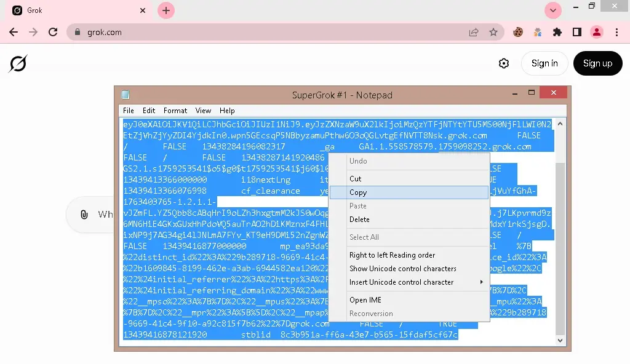
Task: Open the Format menu in Notepad
Action: pyautogui.click(x=175, y=111)
